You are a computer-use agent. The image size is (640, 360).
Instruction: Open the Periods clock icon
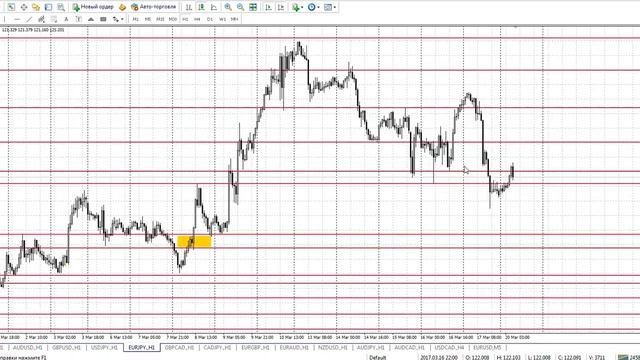point(312,7)
